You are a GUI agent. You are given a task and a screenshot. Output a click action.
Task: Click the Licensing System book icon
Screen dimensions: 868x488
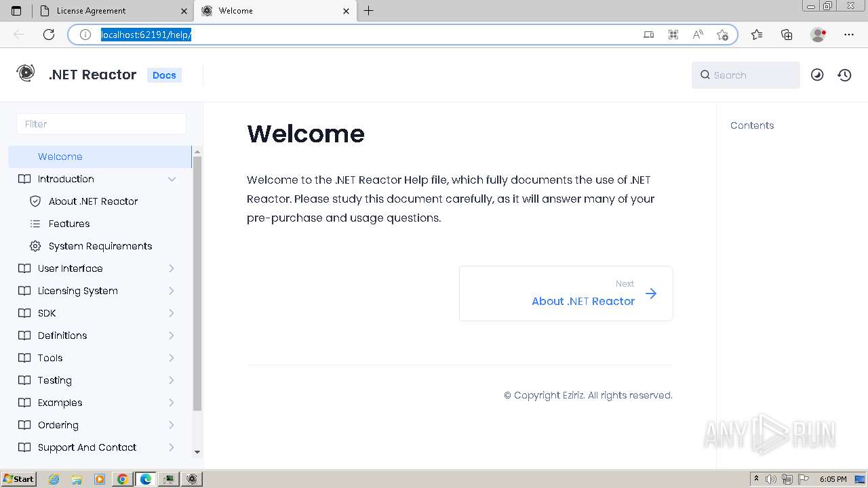pos(24,291)
